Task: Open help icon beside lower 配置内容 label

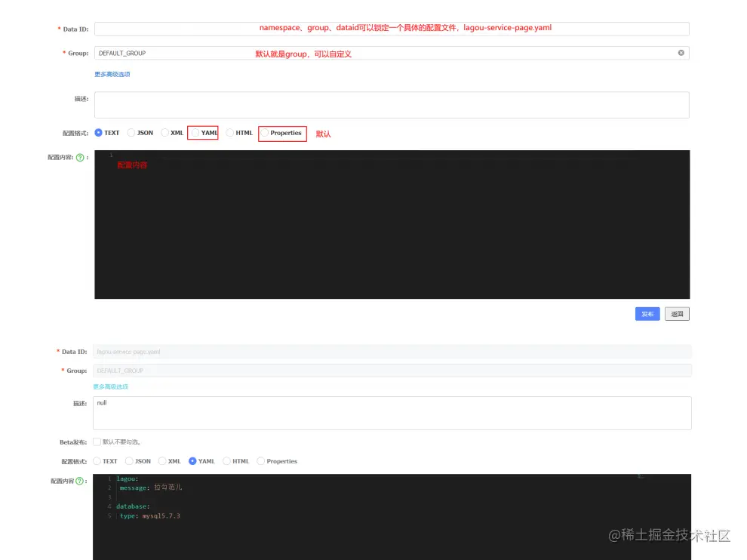Action: (79, 482)
